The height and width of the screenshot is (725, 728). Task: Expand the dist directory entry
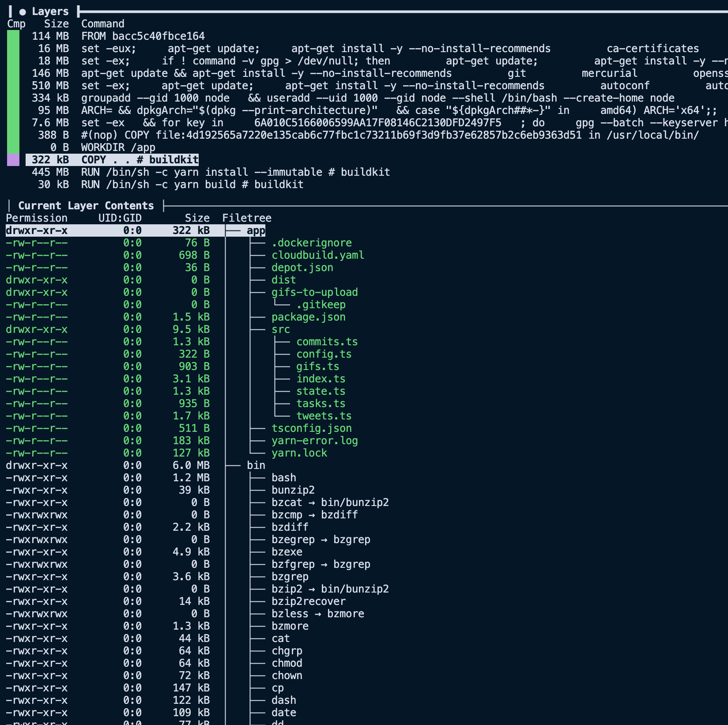pyautogui.click(x=283, y=280)
